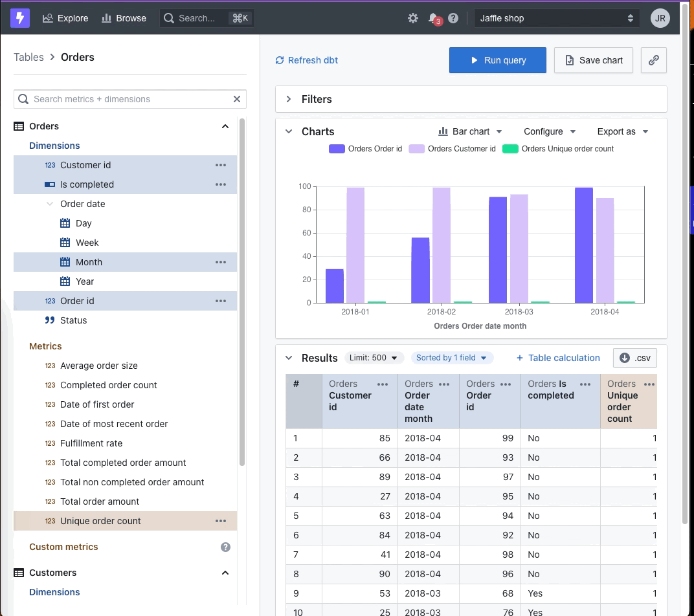The image size is (694, 616).
Task: Toggle the Unique order count metric
Action: pyautogui.click(x=125, y=521)
